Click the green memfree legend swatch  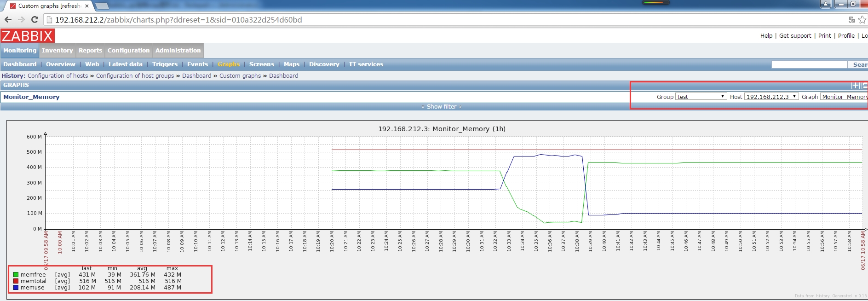16,275
